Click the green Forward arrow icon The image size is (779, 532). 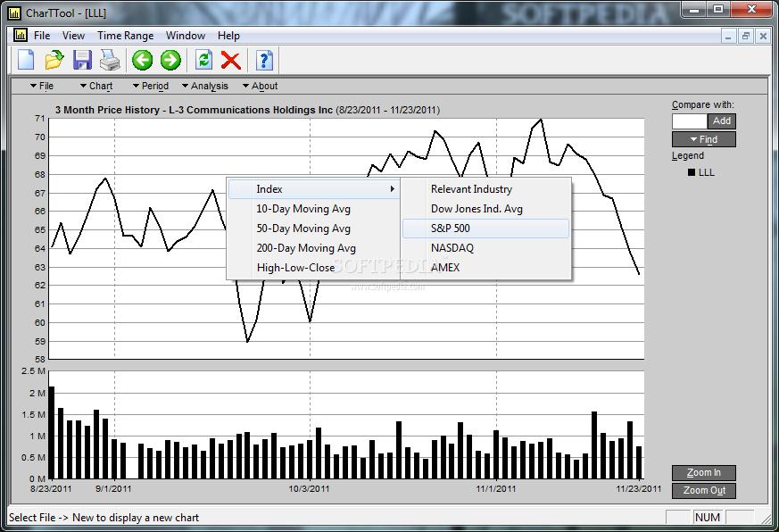[170, 60]
